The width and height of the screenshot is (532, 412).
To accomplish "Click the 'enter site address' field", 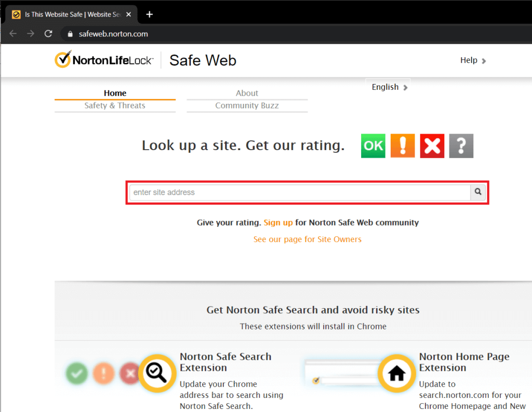I will [300, 192].
